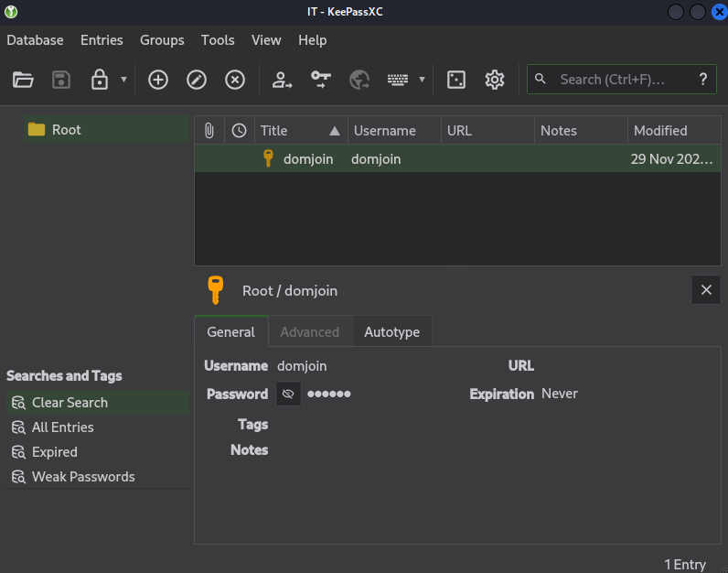Click the Never expiration value
The image size is (728, 573).
coord(560,394)
